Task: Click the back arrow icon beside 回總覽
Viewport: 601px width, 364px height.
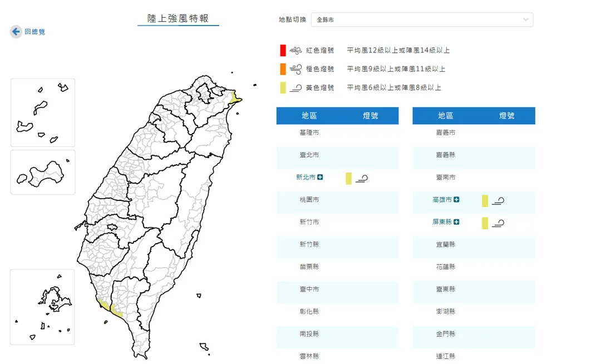Action: coord(16,31)
